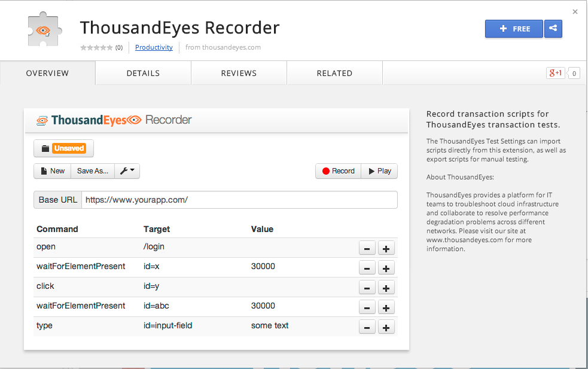This screenshot has width=588, height=369.
Task: Remove the waitForElementPresent id=x row
Action: point(367,268)
